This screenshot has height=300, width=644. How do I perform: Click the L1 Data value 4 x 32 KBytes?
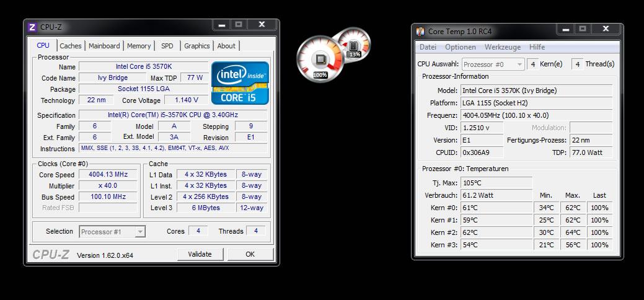205,174
